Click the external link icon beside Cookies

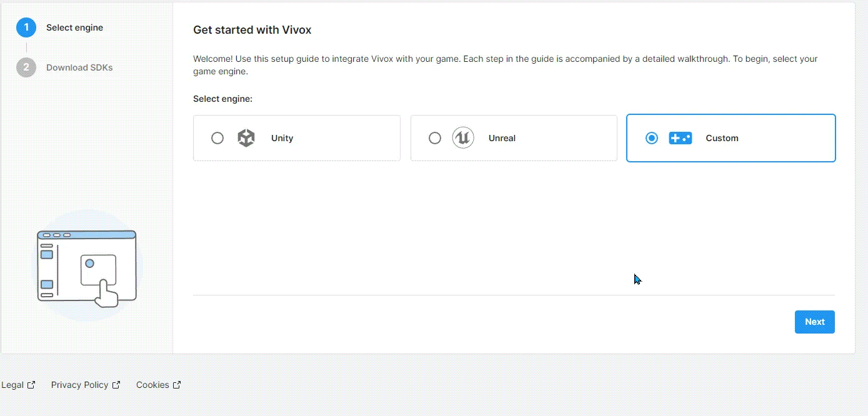pos(176,384)
